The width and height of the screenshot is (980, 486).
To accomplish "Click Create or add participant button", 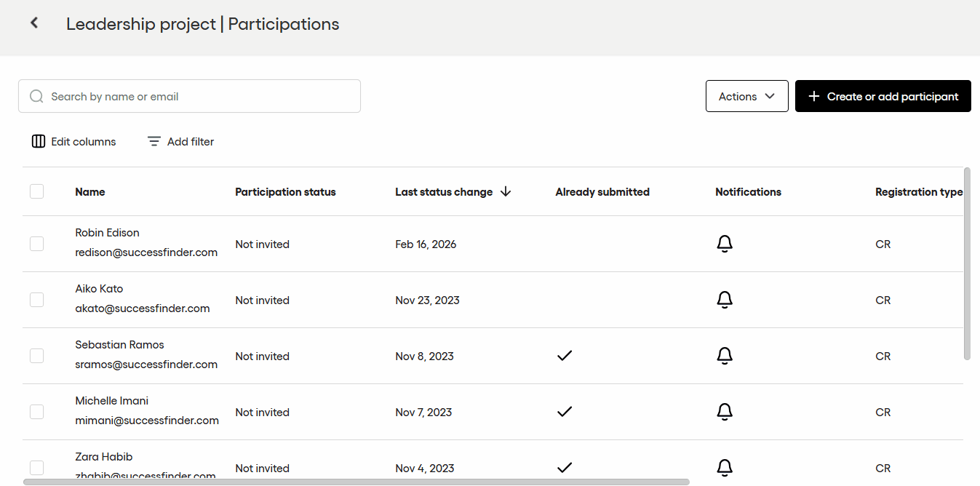I will coord(883,96).
